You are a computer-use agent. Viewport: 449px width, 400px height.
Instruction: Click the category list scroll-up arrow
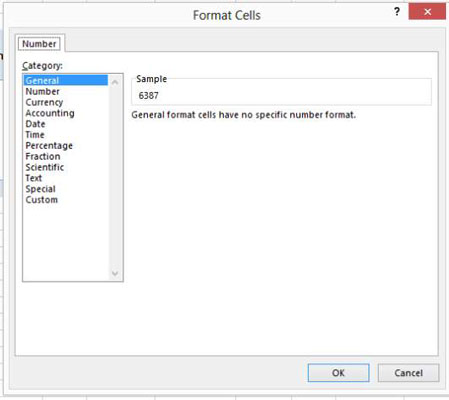pyautogui.click(x=115, y=82)
